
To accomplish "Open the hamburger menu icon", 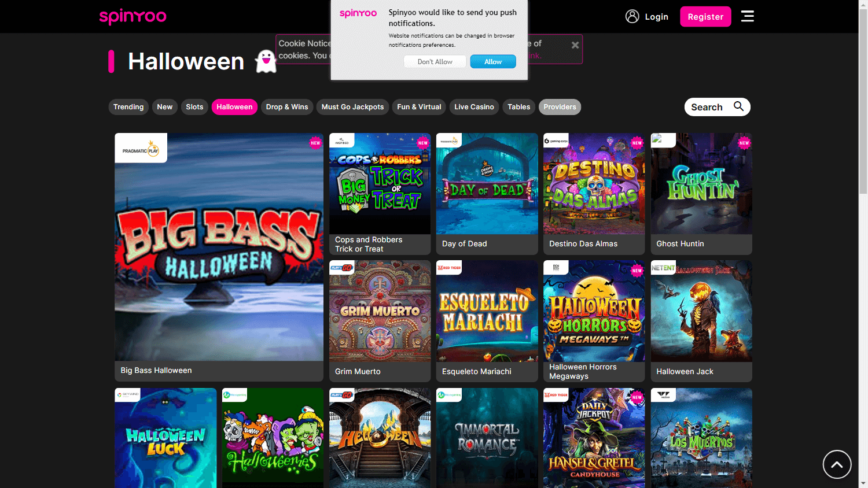I will click(747, 16).
